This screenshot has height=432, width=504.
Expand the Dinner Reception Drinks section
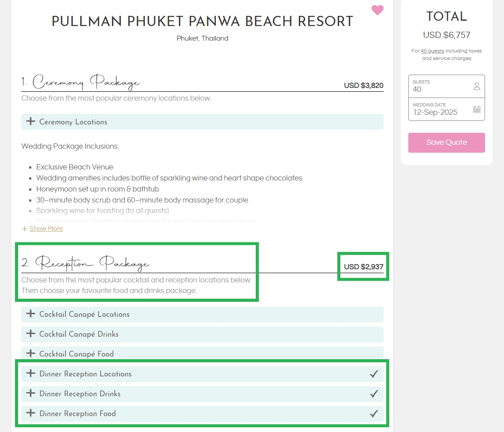click(202, 394)
